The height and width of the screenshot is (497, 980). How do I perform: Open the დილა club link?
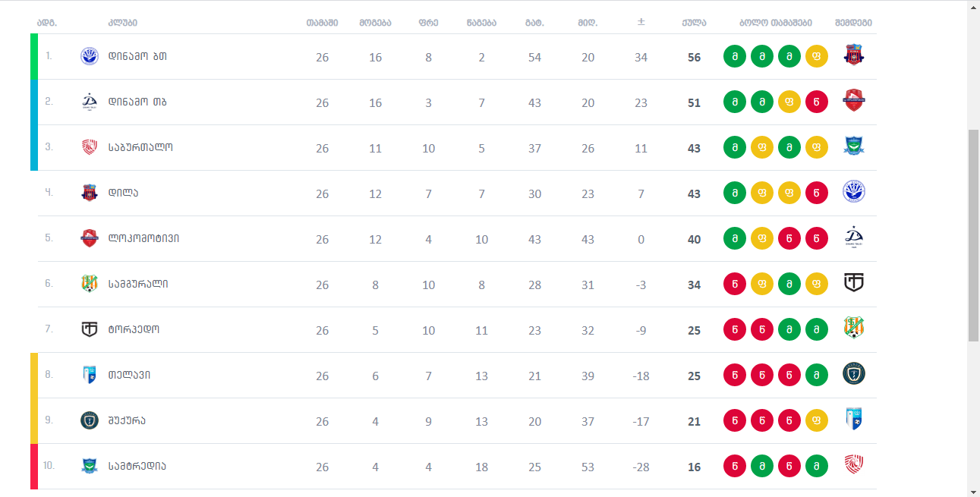[123, 193]
